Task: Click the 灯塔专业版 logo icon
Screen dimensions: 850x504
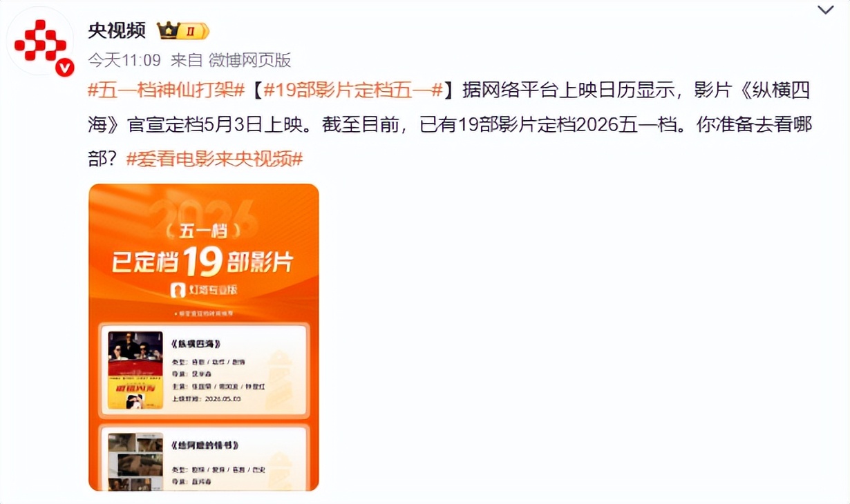Action: (x=178, y=290)
